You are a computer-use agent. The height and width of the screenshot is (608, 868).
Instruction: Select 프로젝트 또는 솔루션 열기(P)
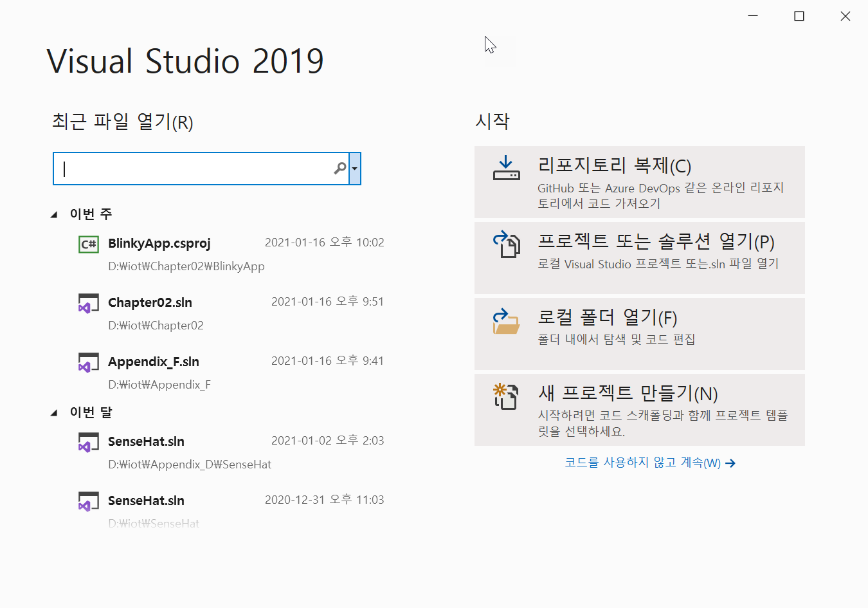(640, 258)
